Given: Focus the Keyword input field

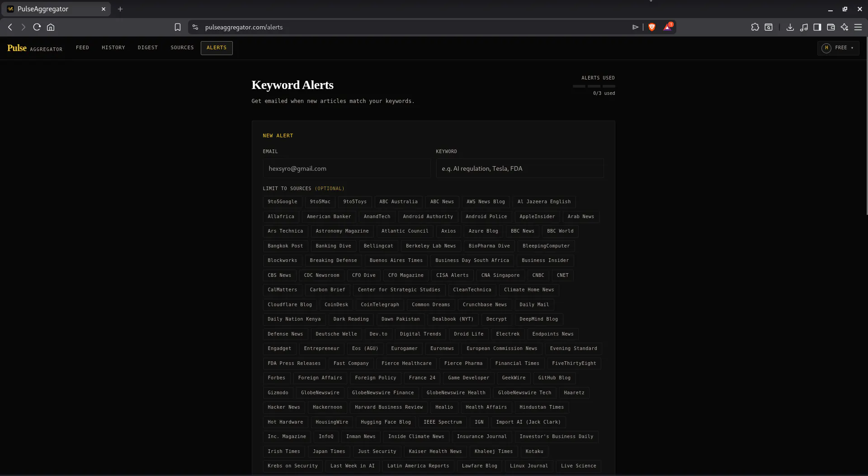Looking at the screenshot, I should (x=520, y=168).
